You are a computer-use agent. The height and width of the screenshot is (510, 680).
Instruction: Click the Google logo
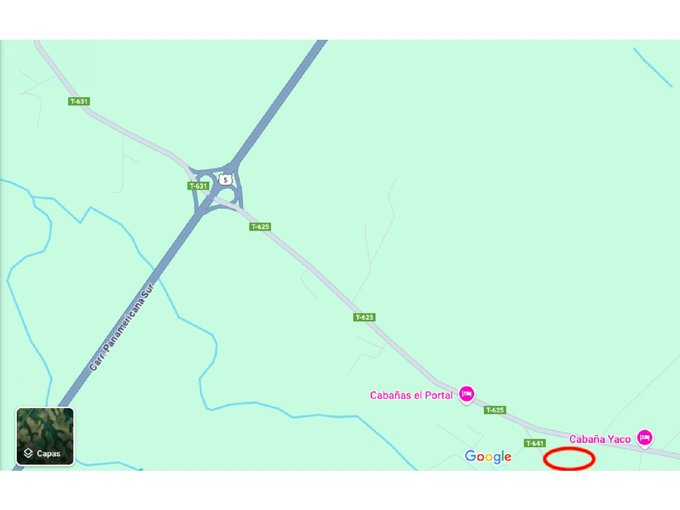[x=488, y=456]
